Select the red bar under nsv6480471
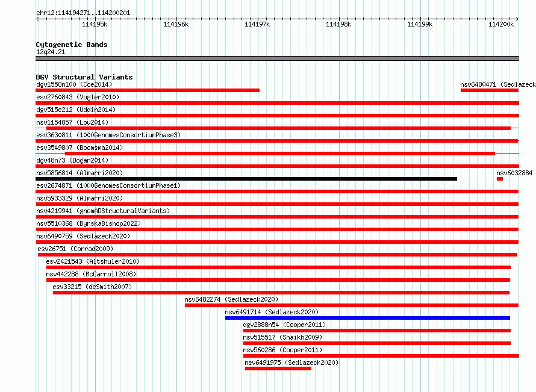The image size is (536, 392). 490,90
